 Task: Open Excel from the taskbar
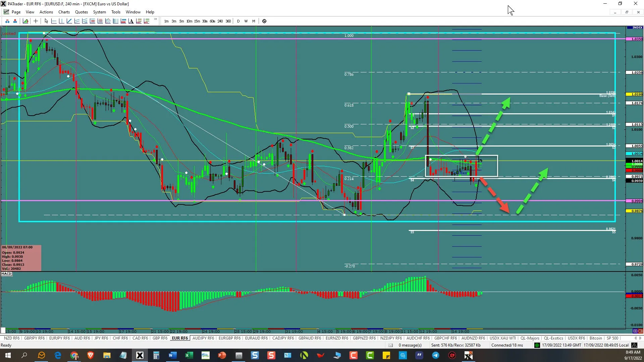[x=189, y=355]
